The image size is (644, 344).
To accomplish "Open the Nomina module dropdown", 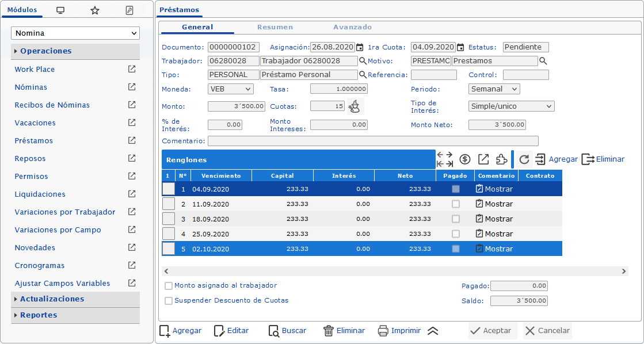I will [x=75, y=33].
